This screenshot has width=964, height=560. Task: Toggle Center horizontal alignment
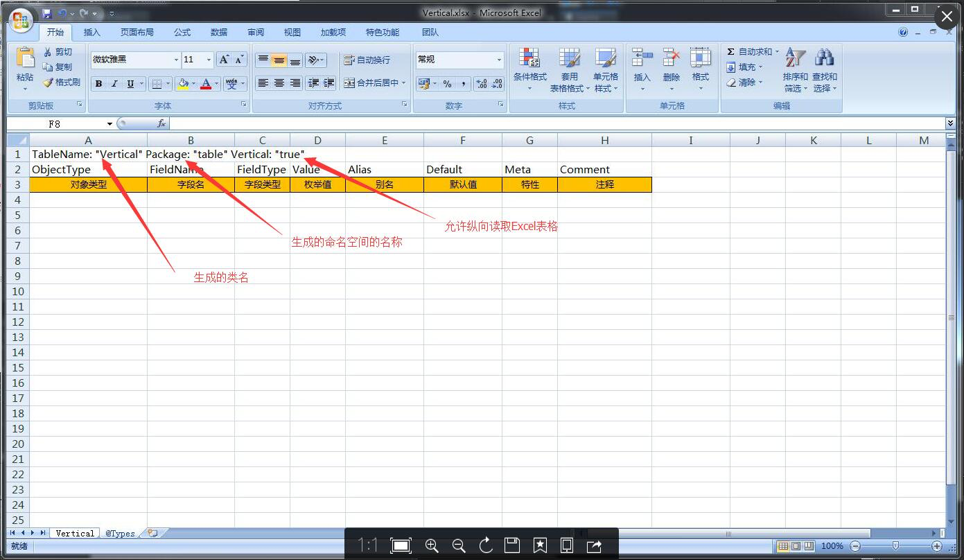pyautogui.click(x=279, y=83)
